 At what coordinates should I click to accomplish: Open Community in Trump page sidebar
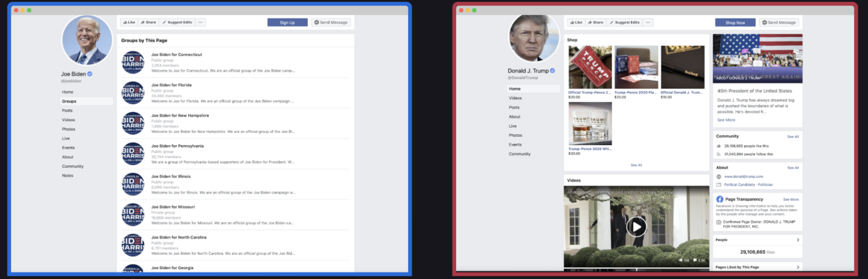click(x=520, y=154)
